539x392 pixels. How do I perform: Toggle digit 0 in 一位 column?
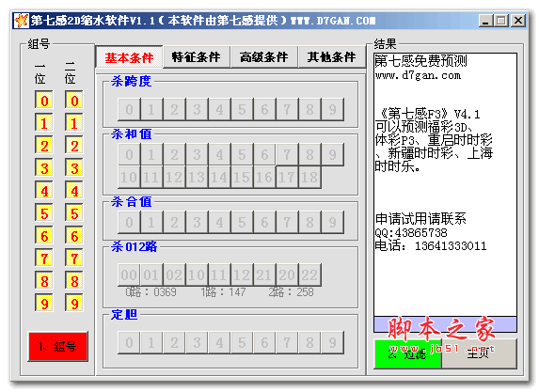click(44, 101)
